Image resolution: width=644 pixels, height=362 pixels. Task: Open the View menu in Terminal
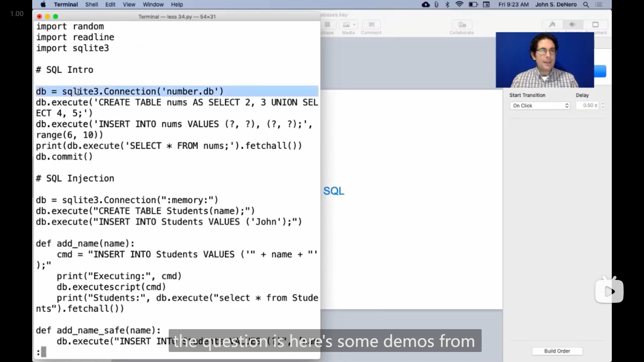click(x=129, y=5)
